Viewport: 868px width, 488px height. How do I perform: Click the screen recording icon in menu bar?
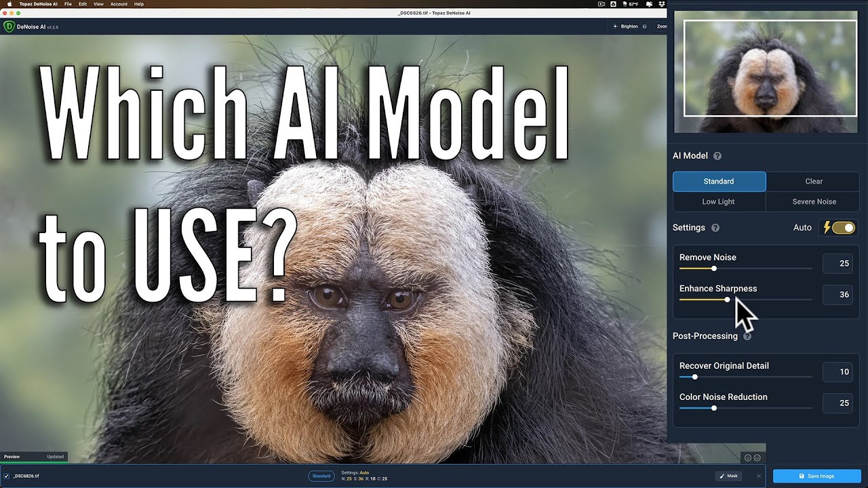[x=601, y=4]
